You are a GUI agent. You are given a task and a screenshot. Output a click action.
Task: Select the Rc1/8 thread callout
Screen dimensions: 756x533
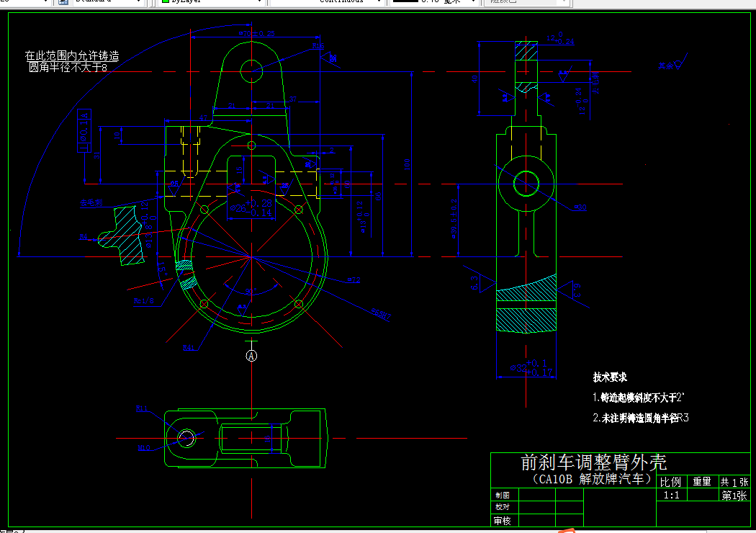point(144,301)
